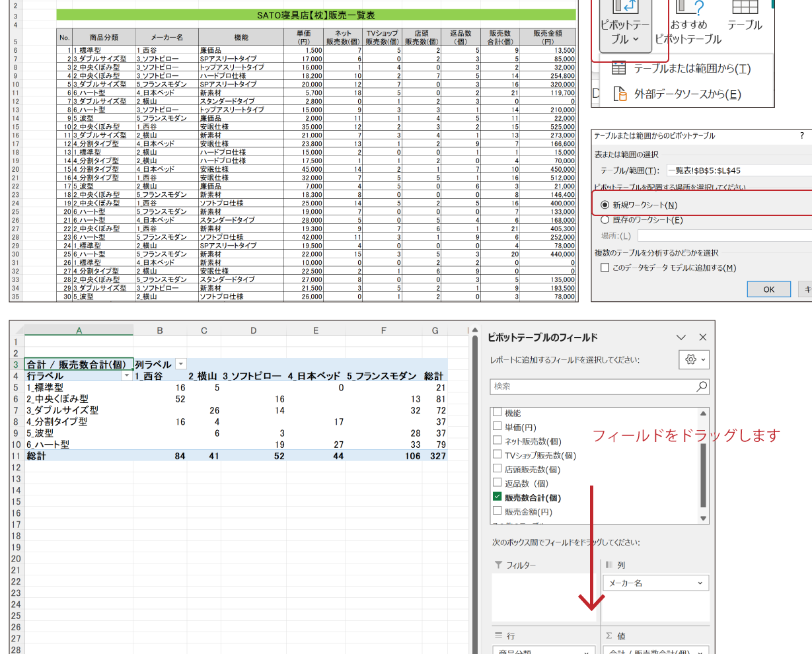This screenshot has width=812, height=654.
Task: Click the field list scrollbar thumb
Action: 704,476
